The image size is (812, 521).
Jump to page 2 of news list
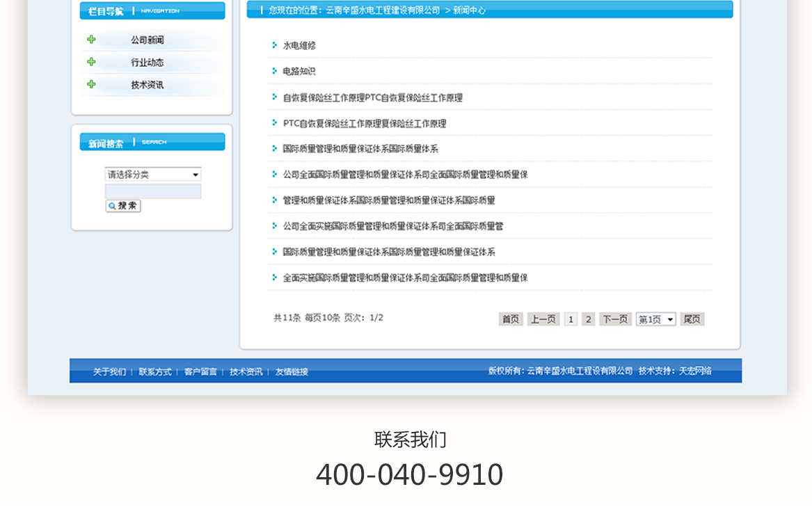(x=588, y=319)
